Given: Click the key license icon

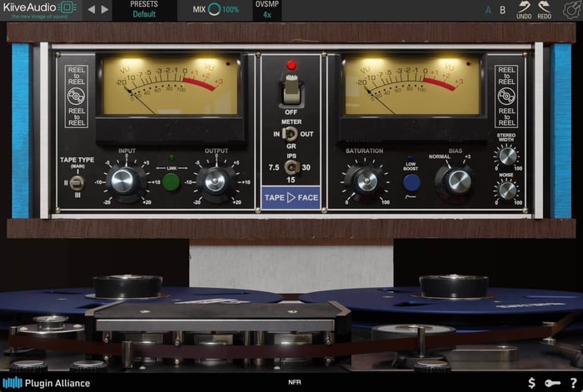Looking at the screenshot, I should [552, 383].
